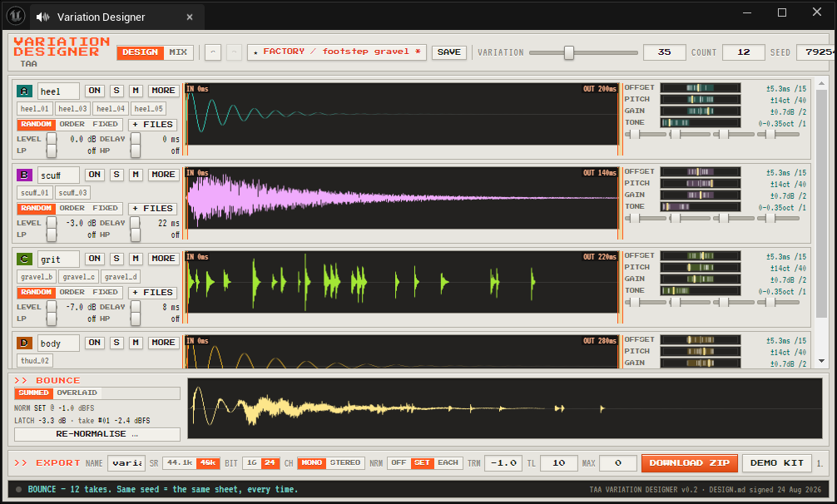This screenshot has width=837, height=504.
Task: Click heel layer LEVEL slider handle
Action: pyautogui.click(x=52, y=139)
